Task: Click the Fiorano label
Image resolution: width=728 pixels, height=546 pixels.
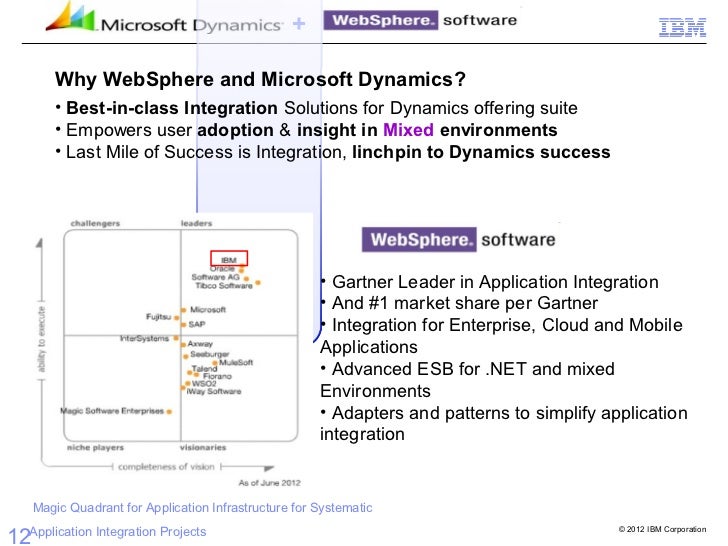Action: 217,377
